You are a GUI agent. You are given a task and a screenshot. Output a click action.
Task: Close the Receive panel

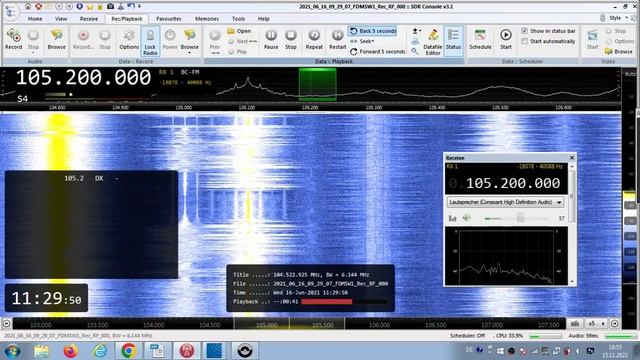coord(572,158)
